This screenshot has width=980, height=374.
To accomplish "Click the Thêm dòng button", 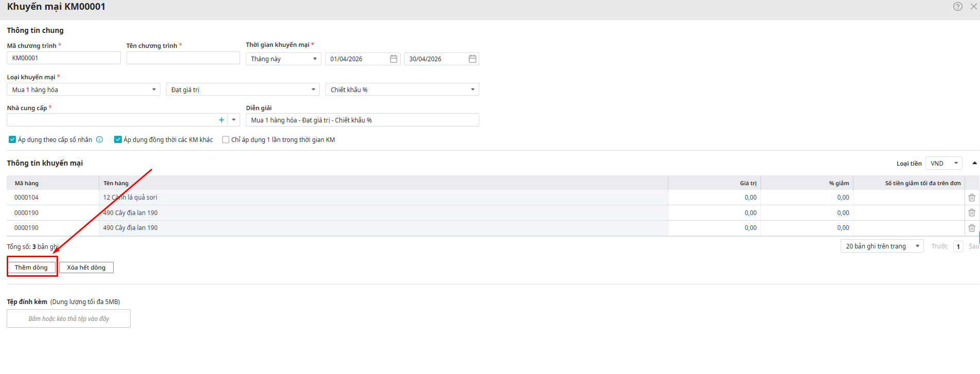I will coord(31,268).
